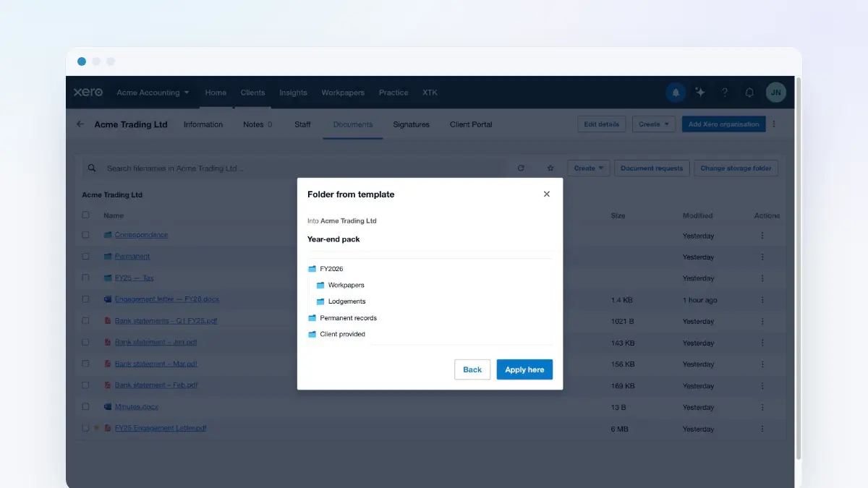Open actions menu for Engagement letter docx row

[x=762, y=300]
